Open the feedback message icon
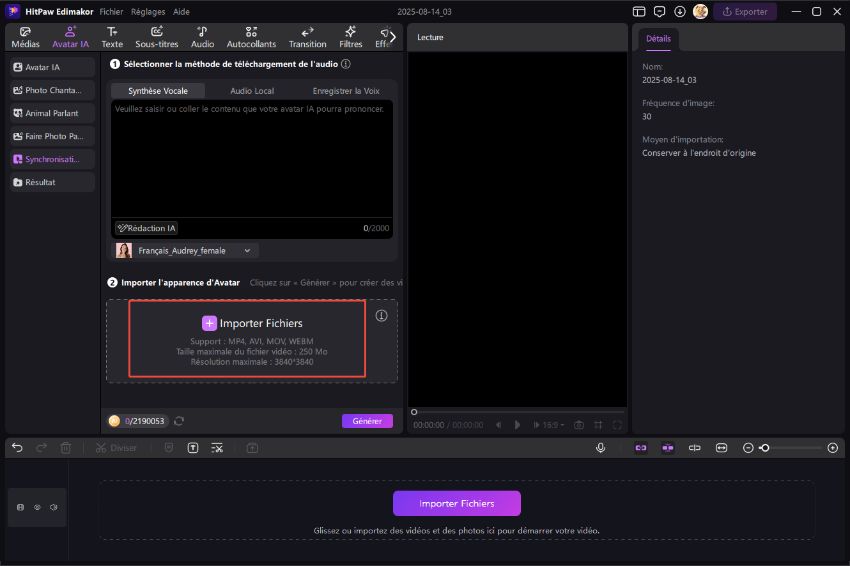Image resolution: width=850 pixels, height=566 pixels. (659, 11)
